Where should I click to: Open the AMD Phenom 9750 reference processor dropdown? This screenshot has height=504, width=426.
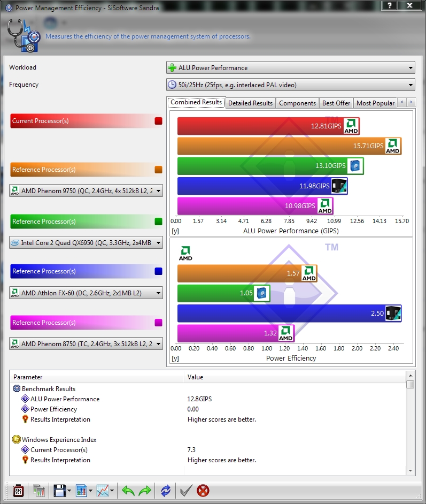(86, 190)
